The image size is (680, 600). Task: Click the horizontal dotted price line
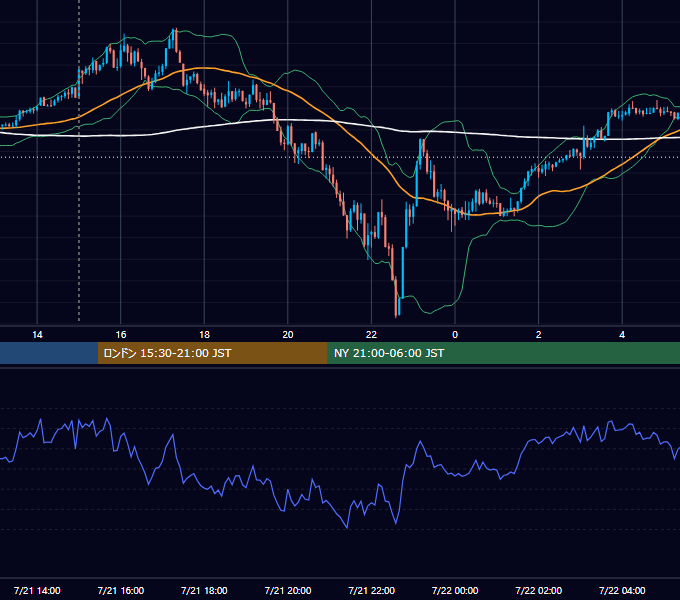[x=340, y=157]
